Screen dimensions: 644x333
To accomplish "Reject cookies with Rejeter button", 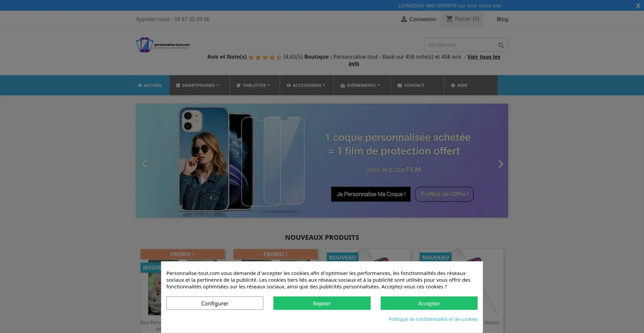I will click(x=322, y=303).
